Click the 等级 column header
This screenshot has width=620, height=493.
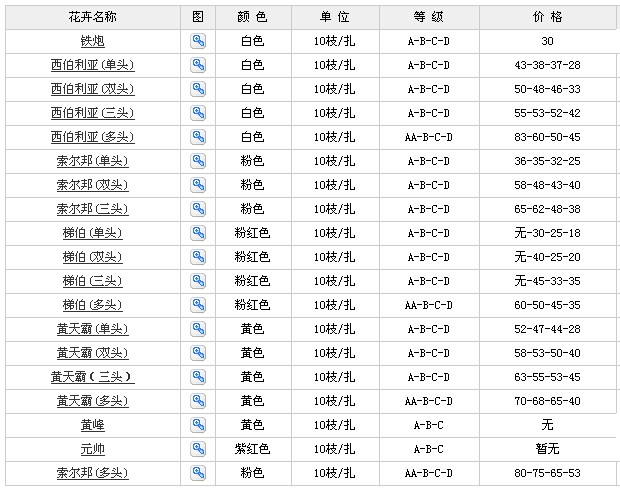pos(429,17)
